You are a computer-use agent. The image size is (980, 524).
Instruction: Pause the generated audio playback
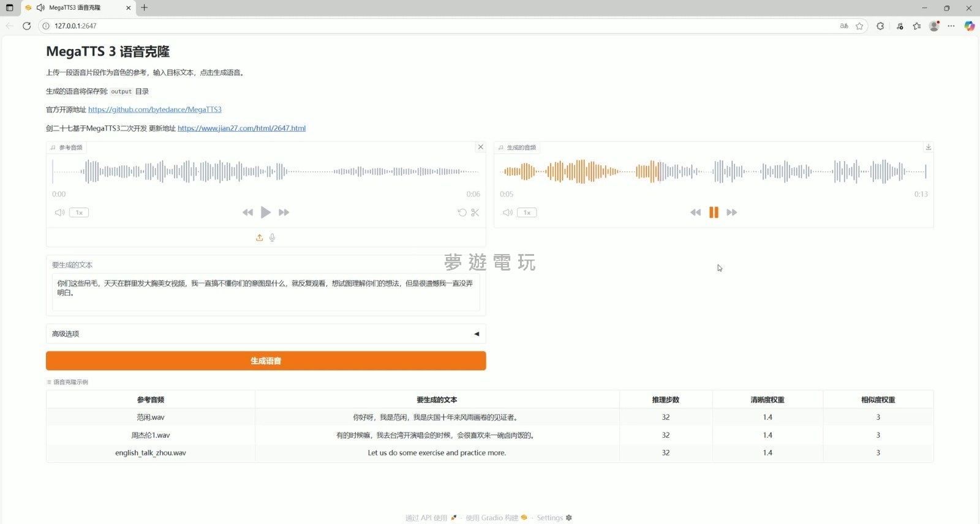click(x=714, y=212)
